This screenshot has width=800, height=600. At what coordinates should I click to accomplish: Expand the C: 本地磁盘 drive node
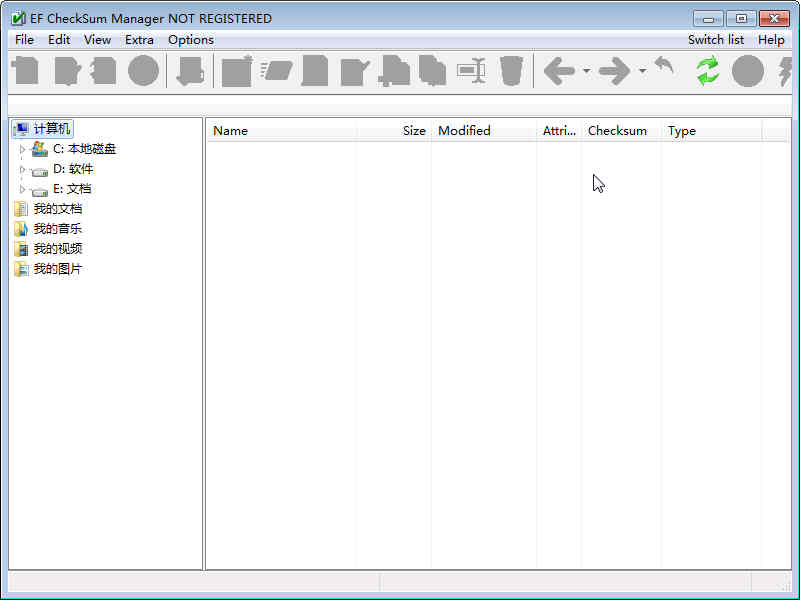point(22,149)
